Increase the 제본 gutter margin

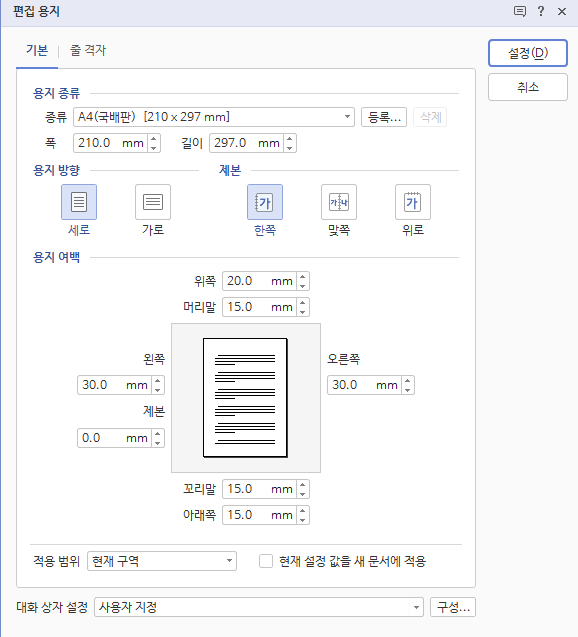158,434
